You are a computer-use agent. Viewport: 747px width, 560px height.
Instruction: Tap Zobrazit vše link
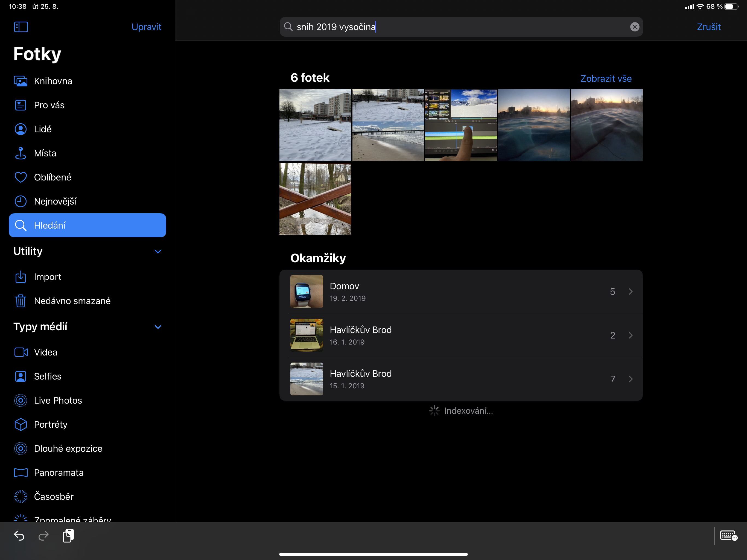tap(606, 79)
